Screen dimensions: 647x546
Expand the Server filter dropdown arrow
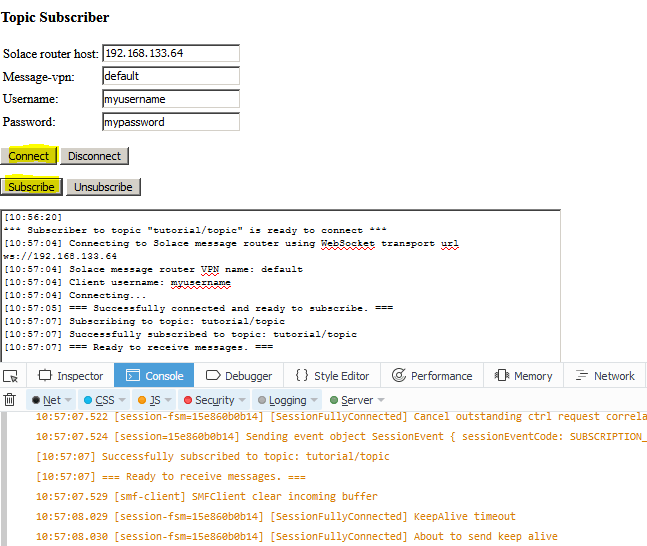coord(381,400)
